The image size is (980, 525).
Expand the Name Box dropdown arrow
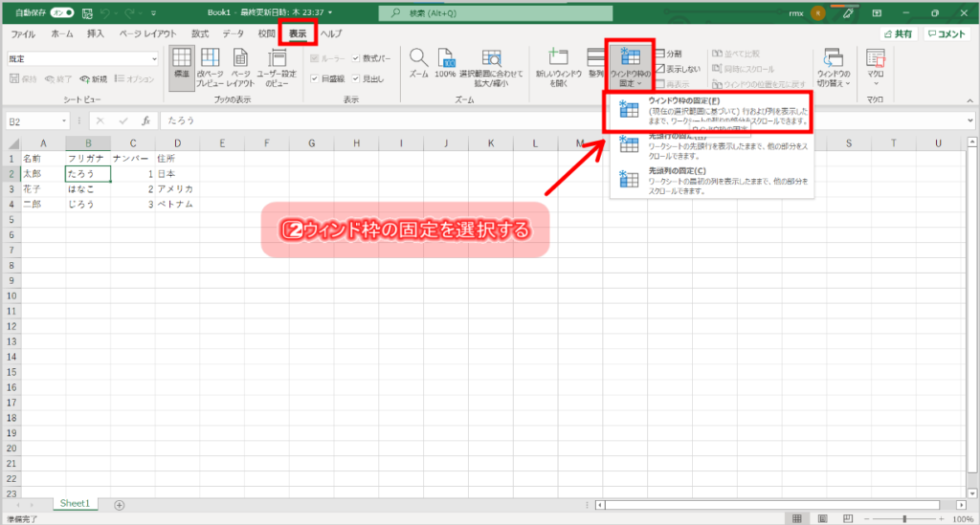pyautogui.click(x=64, y=121)
